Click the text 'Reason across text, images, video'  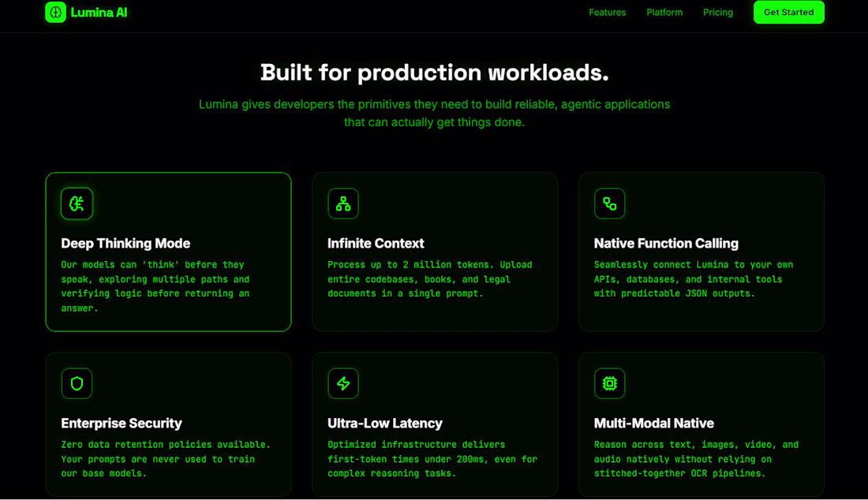[697, 459]
